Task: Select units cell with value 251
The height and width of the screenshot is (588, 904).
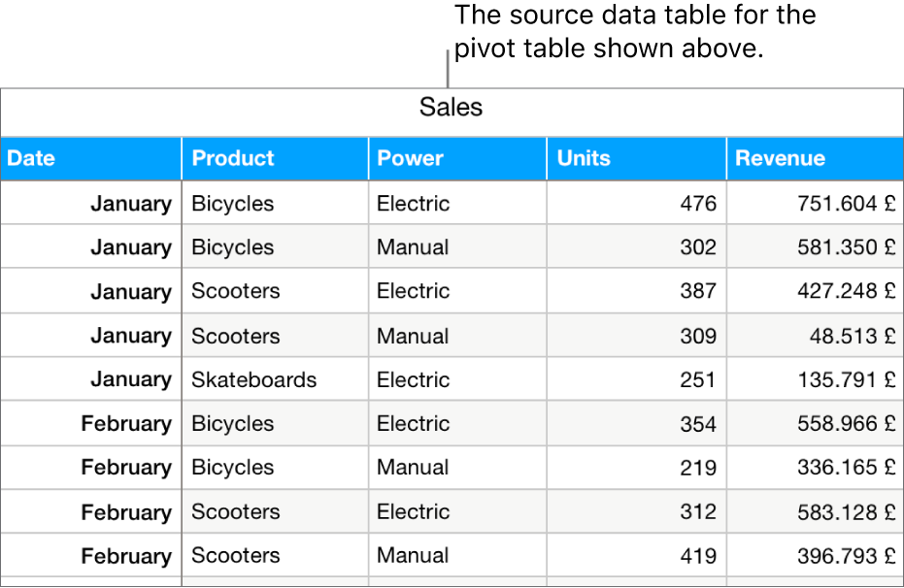Action: coord(636,379)
